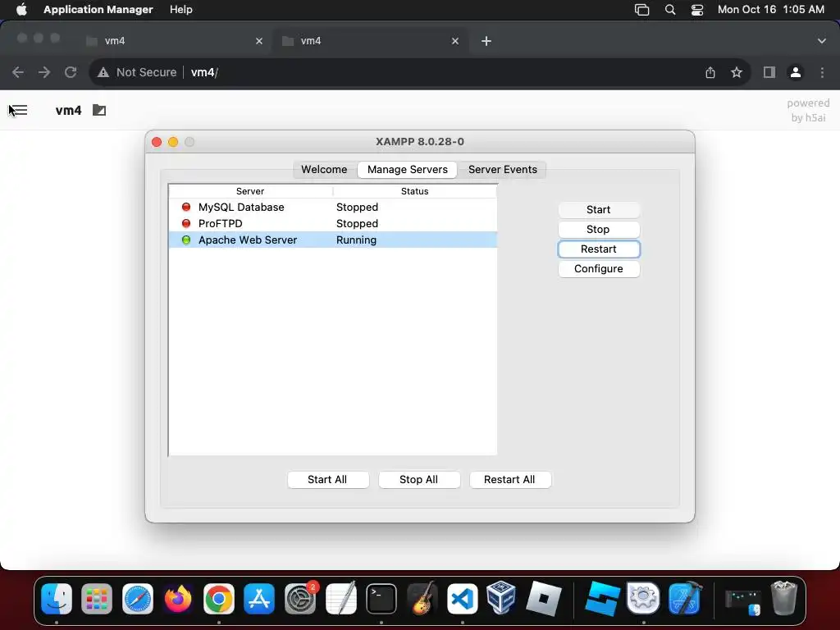Open Finder from the Dock
This screenshot has height=630, width=840.
pyautogui.click(x=57, y=598)
